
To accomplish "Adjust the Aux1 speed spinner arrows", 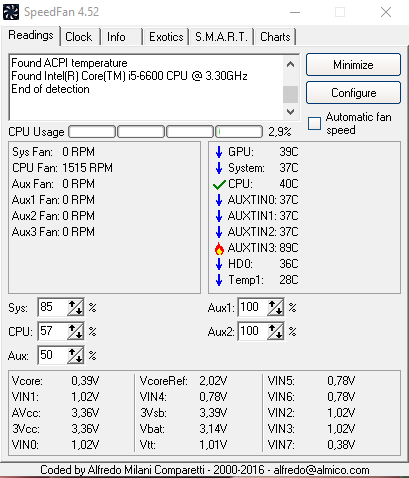I will [275, 307].
